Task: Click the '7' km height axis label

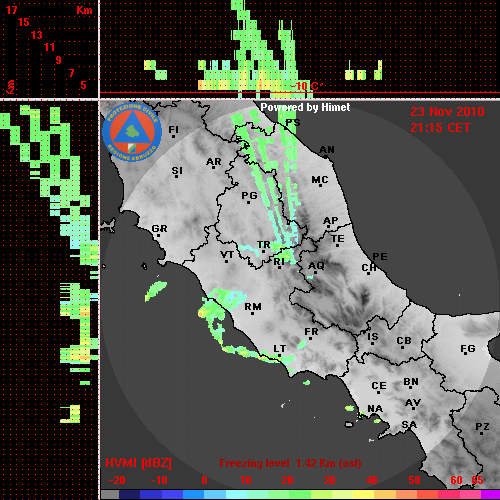Action: coord(71,73)
